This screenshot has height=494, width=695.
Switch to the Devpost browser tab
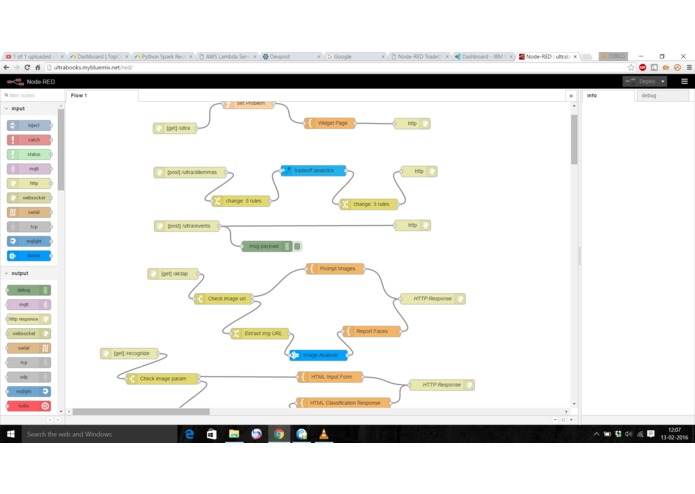click(x=291, y=57)
